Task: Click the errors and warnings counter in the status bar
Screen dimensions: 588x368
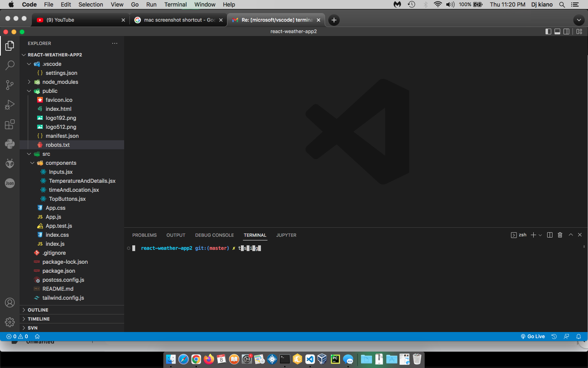Action: tap(16, 336)
